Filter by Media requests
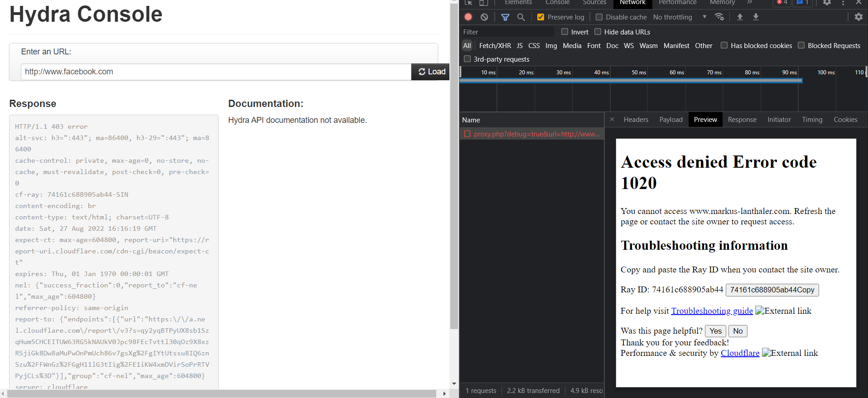The image size is (868, 398). [x=572, y=46]
